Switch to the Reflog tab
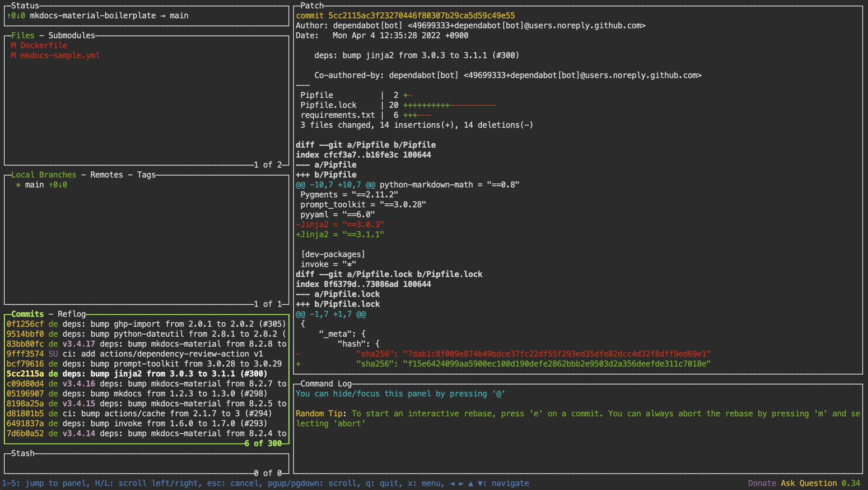 coord(72,314)
